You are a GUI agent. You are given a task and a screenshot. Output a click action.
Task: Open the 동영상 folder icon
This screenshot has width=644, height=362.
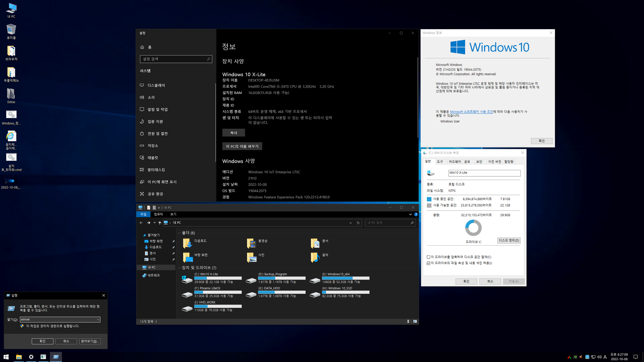[252, 243]
